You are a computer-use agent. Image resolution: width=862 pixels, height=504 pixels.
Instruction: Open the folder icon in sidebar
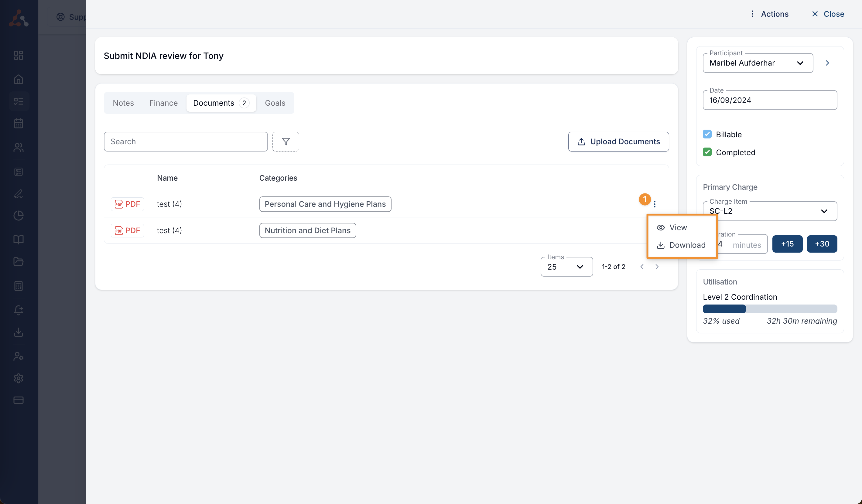pos(19,262)
